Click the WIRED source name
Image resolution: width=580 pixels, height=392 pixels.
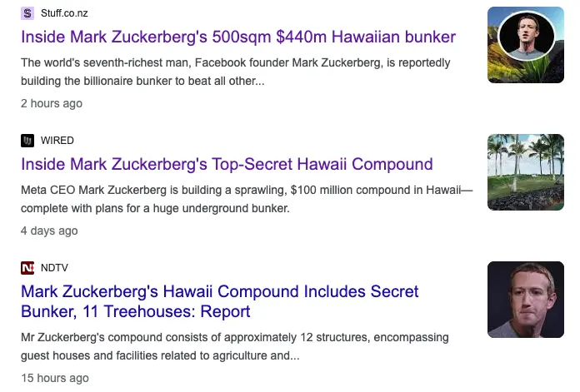pyautogui.click(x=57, y=141)
